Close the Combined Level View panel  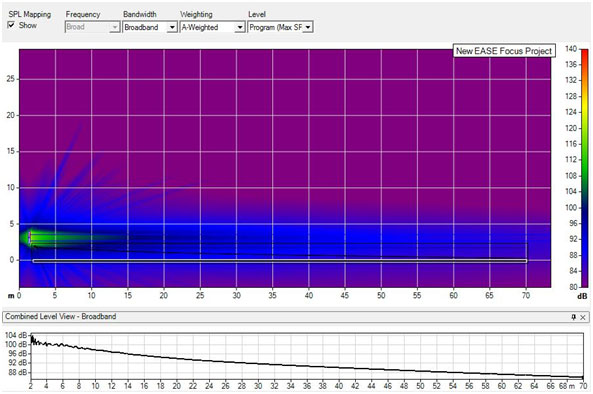coord(583,317)
